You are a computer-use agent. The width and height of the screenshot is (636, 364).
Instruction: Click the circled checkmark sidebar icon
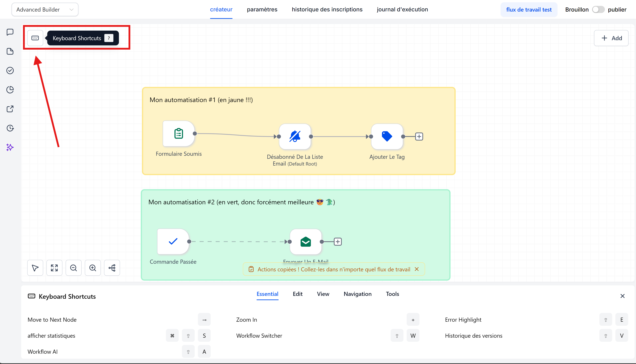pyautogui.click(x=10, y=70)
